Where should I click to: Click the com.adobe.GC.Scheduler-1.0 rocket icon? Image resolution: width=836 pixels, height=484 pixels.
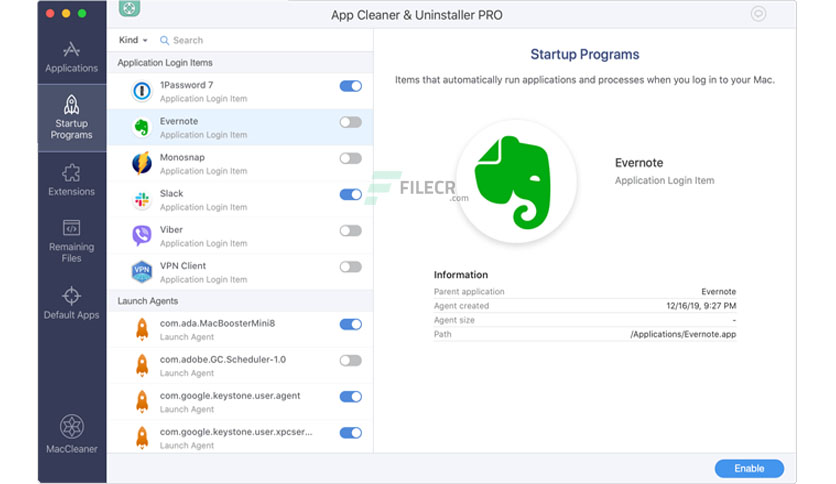pyautogui.click(x=142, y=366)
